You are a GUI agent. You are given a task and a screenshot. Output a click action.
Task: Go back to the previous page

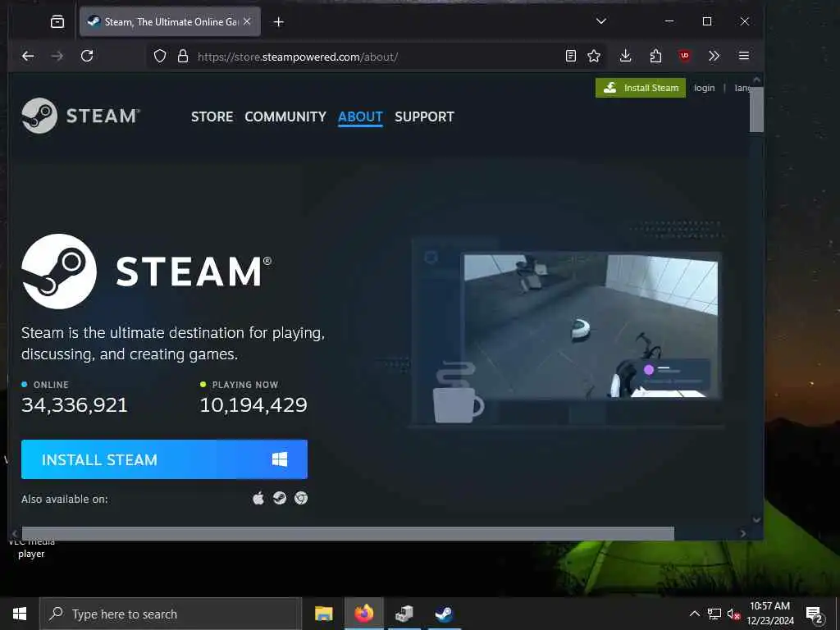point(28,56)
